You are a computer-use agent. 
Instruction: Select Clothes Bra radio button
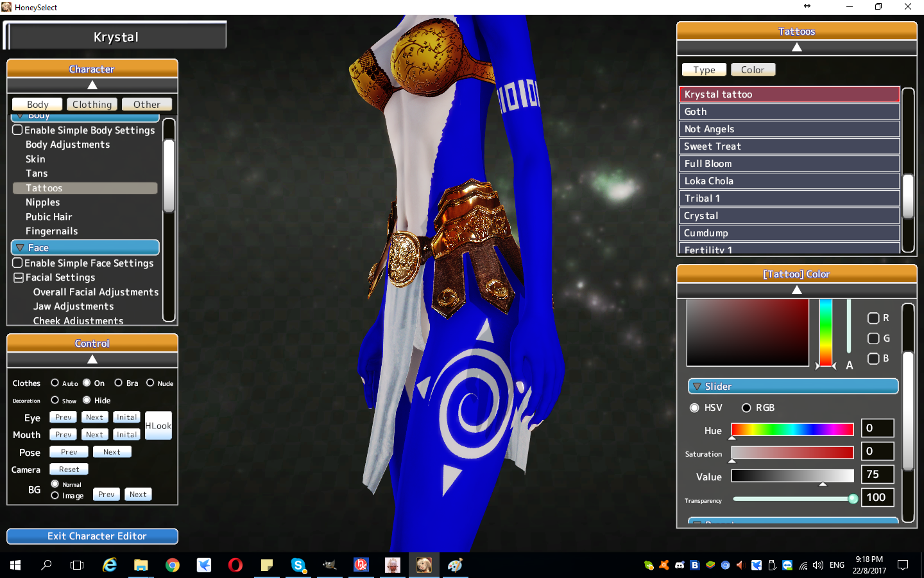click(119, 383)
